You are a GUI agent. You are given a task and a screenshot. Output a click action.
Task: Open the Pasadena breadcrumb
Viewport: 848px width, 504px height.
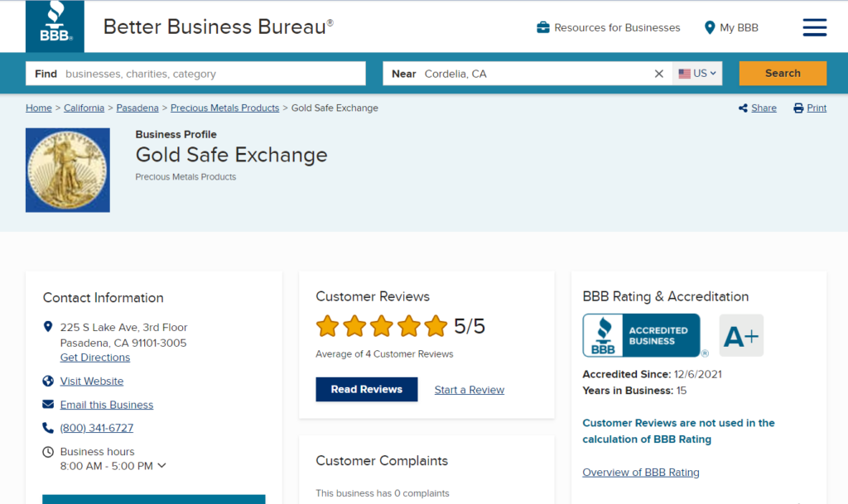[137, 108]
